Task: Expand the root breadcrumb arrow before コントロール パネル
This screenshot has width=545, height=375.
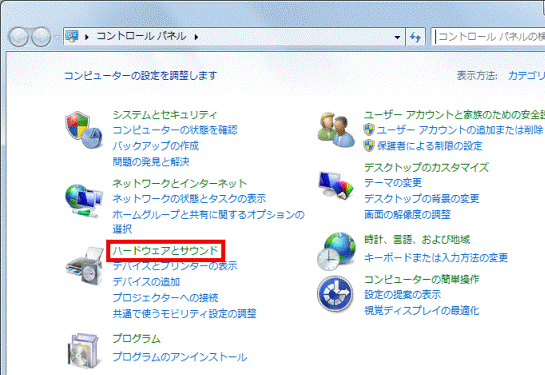Action: tap(87, 37)
